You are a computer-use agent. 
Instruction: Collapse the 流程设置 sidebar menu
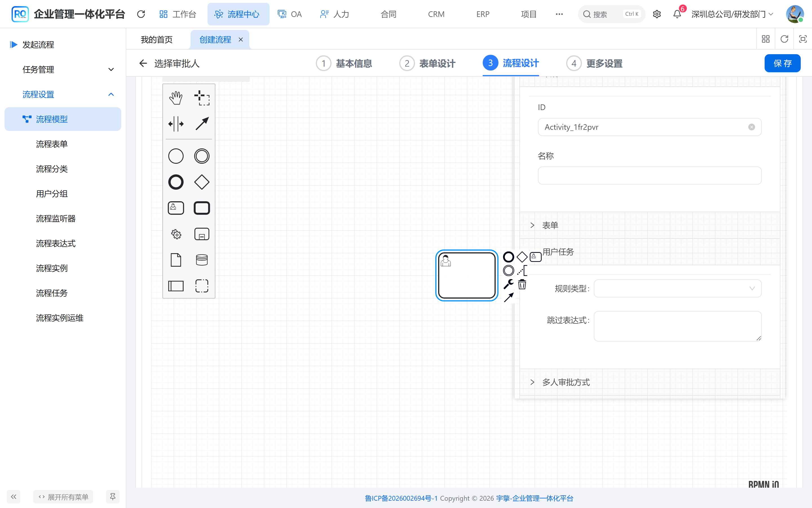click(63, 95)
